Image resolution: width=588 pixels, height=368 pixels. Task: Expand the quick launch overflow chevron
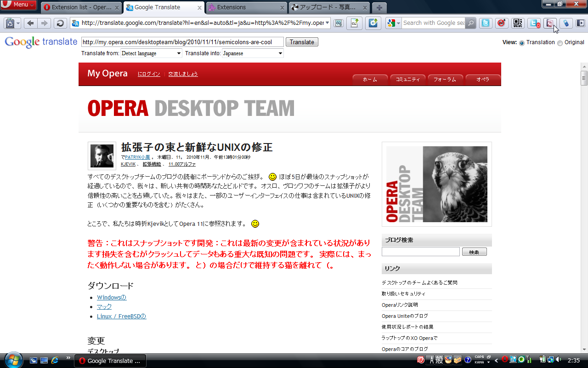pyautogui.click(x=68, y=357)
